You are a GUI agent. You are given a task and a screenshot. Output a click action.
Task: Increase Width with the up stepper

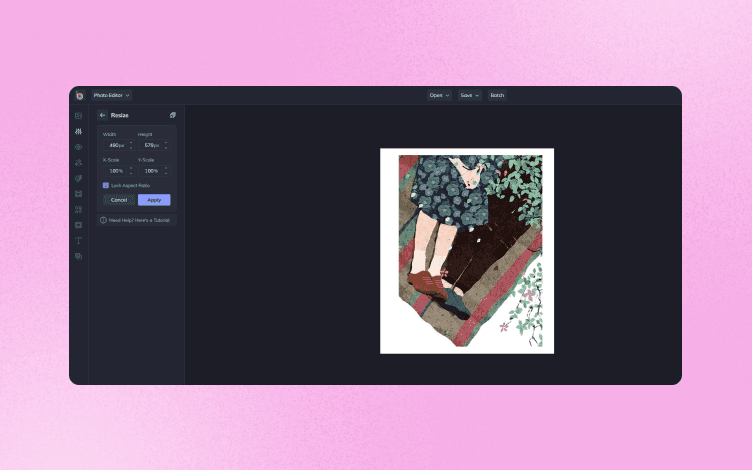[131, 142]
